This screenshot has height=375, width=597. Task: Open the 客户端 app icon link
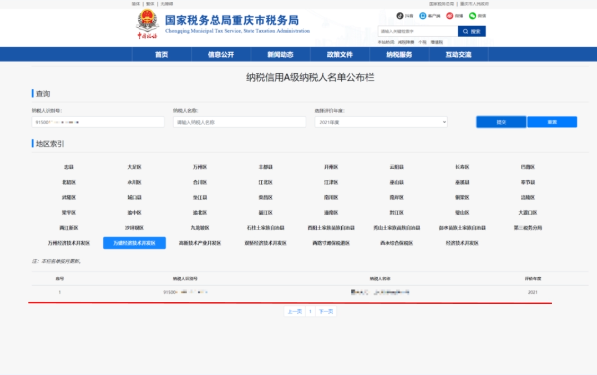coord(429,16)
